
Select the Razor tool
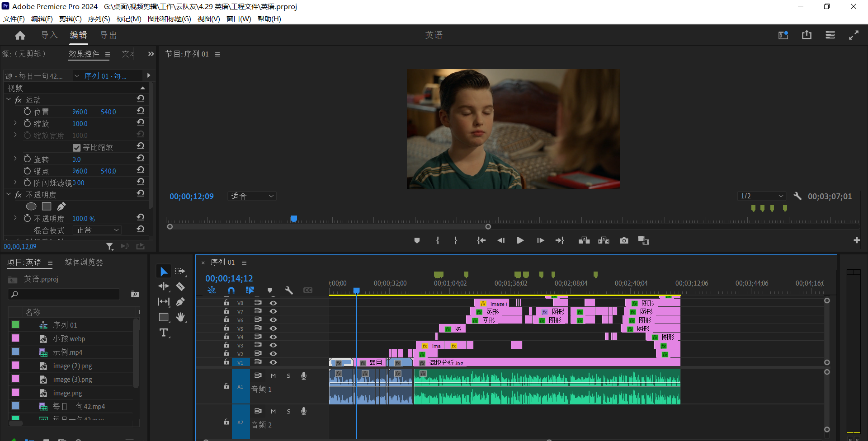click(x=180, y=286)
